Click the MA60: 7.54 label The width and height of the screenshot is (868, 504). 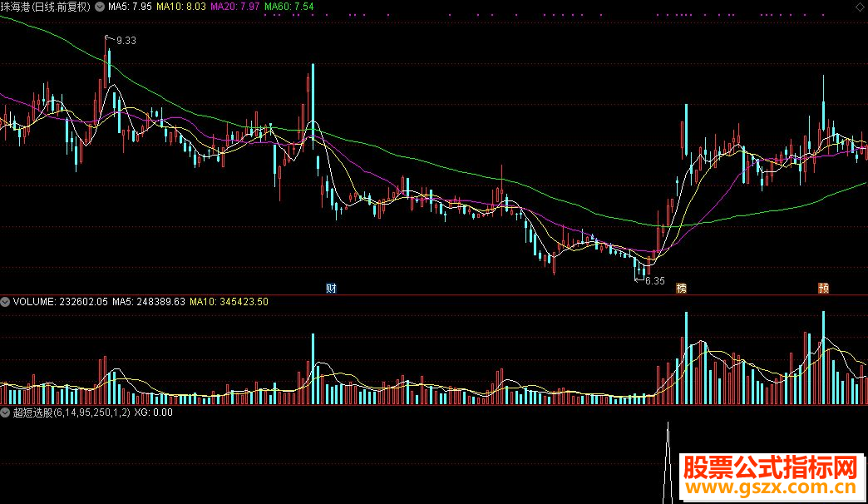[289, 7]
